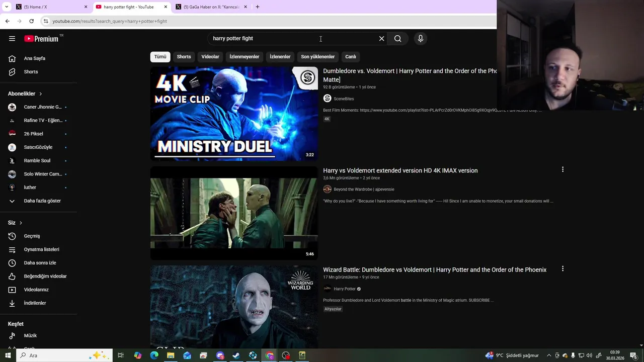Expand the Siz section chevron

(x=21, y=223)
